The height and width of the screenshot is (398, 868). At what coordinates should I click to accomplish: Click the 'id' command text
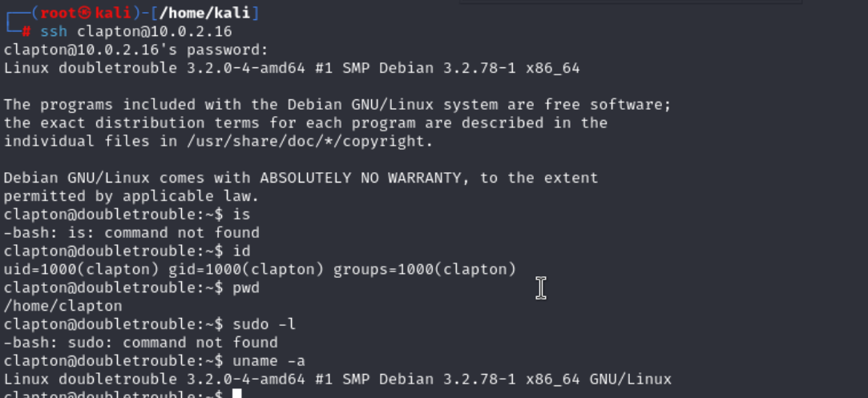(241, 251)
